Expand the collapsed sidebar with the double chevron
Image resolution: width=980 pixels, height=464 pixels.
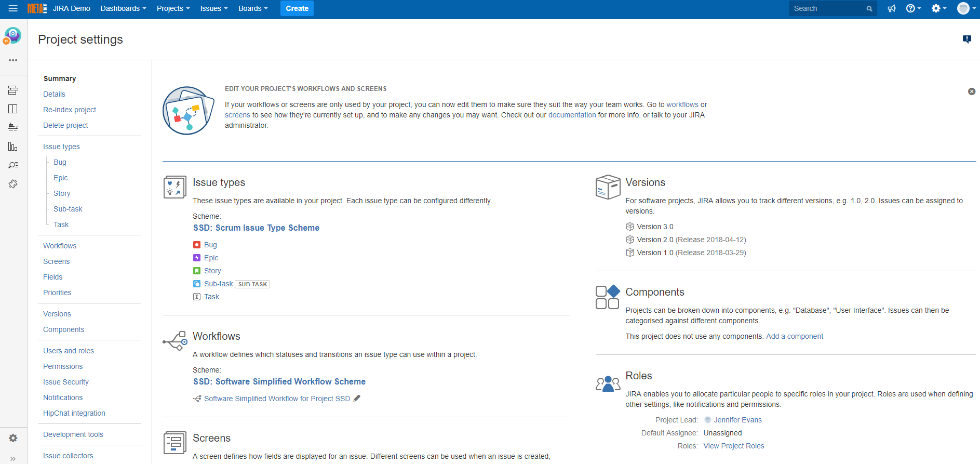[13, 458]
